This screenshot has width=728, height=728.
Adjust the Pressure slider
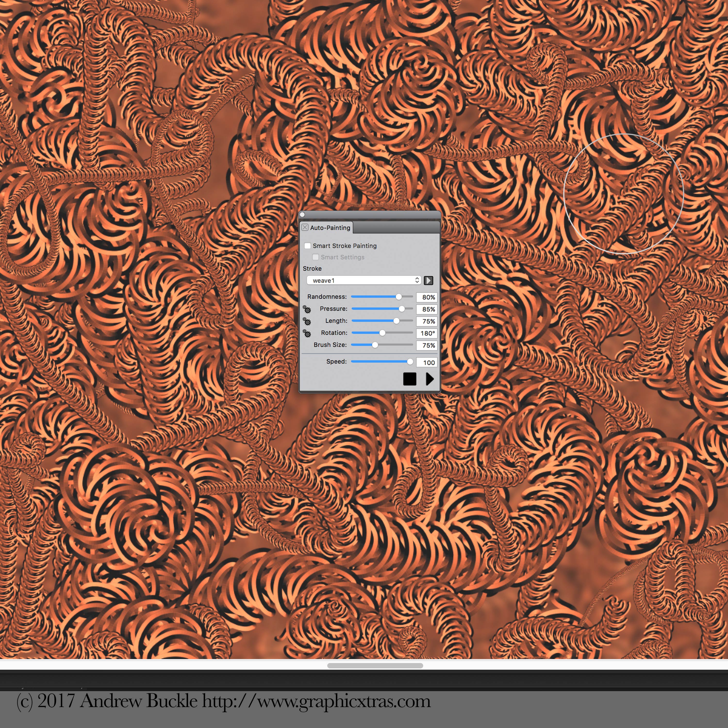pyautogui.click(x=382, y=309)
